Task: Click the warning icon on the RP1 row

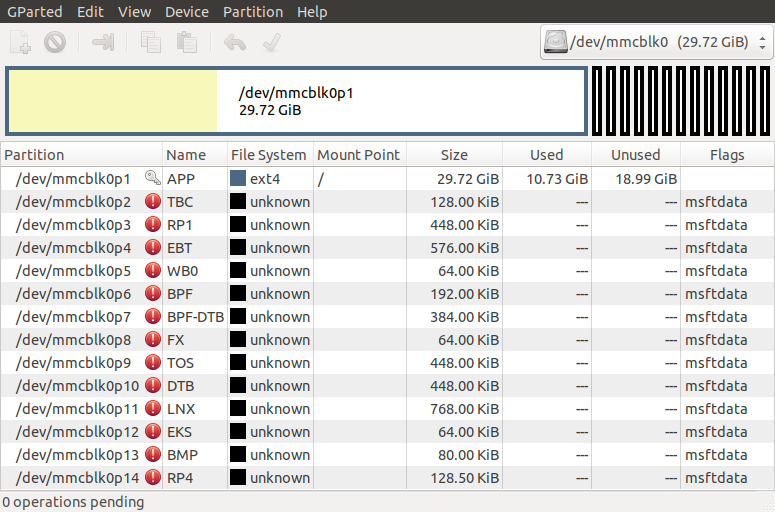Action: (153, 224)
